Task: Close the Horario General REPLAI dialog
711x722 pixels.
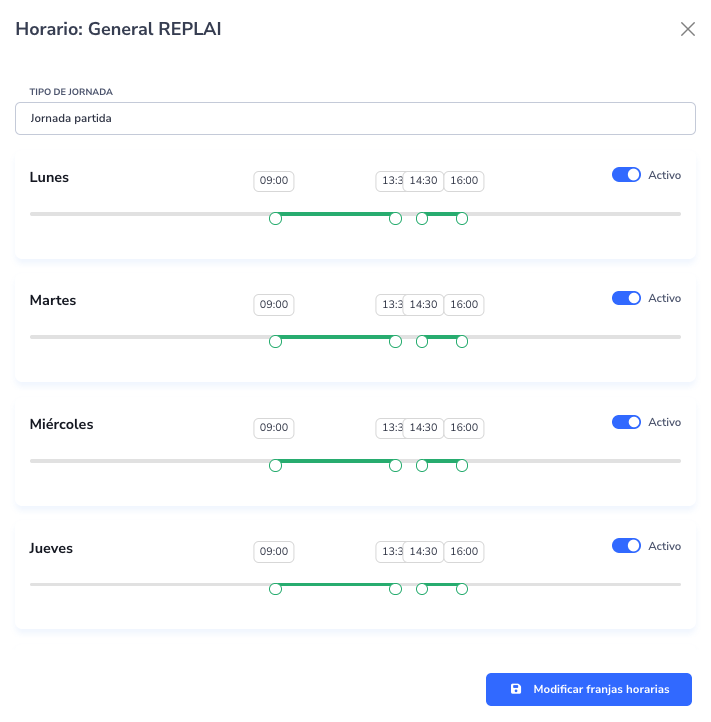Action: click(688, 29)
